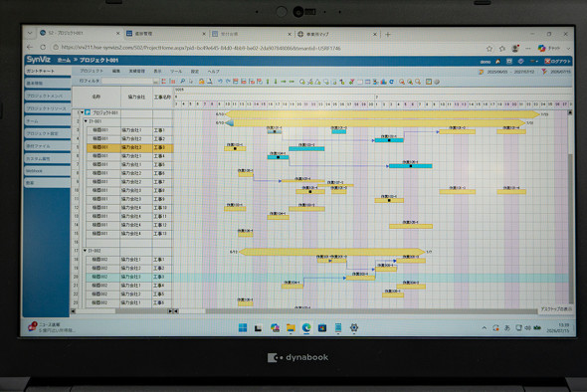Image resolution: width=587 pixels, height=392 pixels.
Task: Click the Gantt chart horizontal scrollbar
Action: pyautogui.click(x=355, y=311)
